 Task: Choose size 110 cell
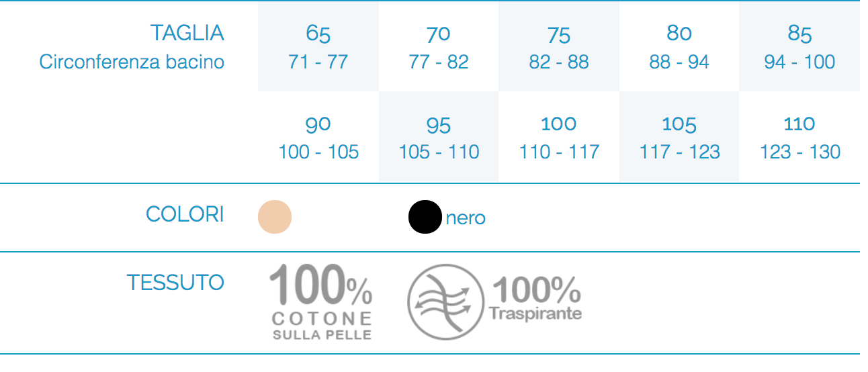(x=799, y=137)
